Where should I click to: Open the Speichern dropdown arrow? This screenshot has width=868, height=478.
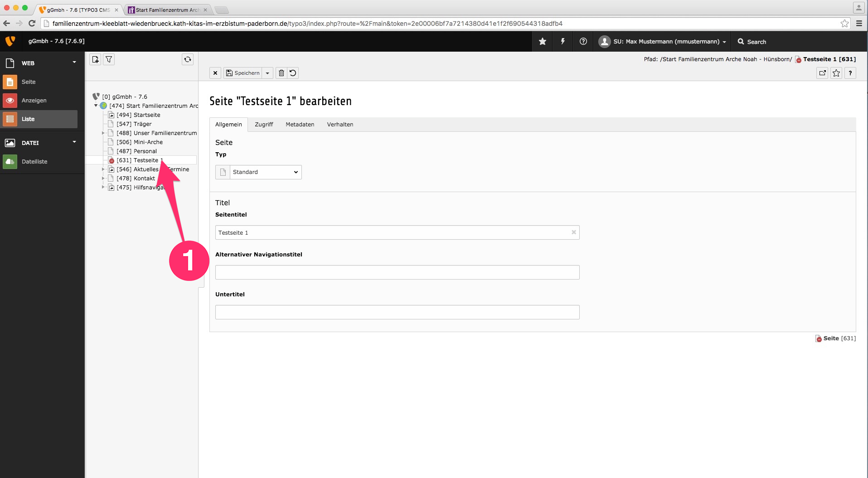point(267,73)
